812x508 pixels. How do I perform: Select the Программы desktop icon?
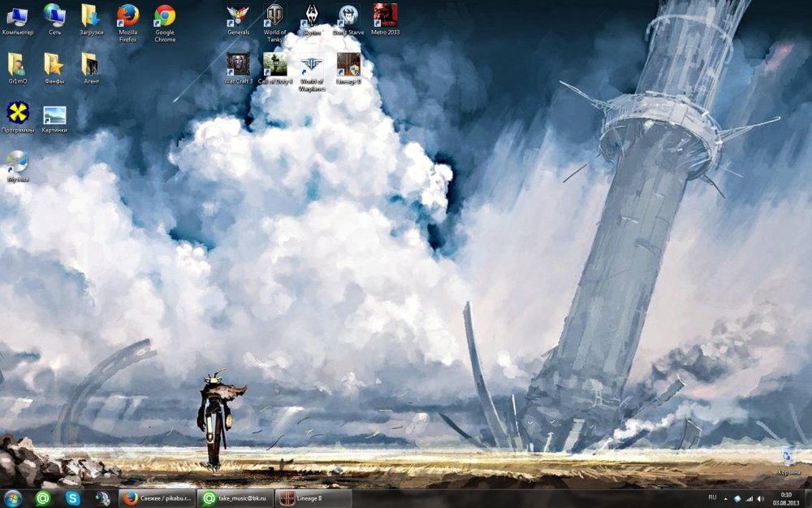(18, 118)
